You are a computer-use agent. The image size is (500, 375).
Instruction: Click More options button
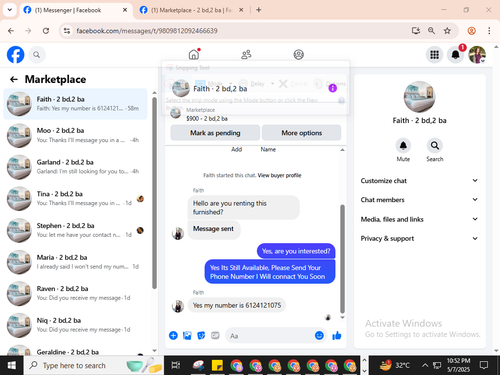tap(301, 133)
